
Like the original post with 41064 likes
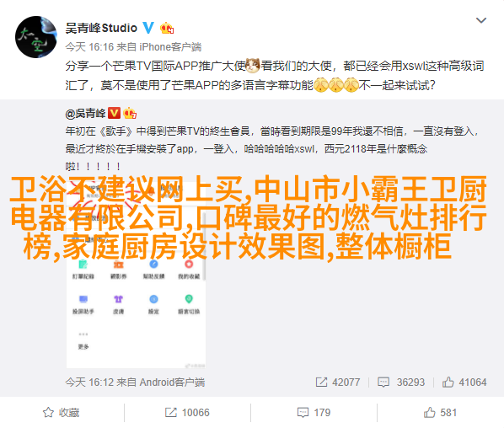pos(464,382)
